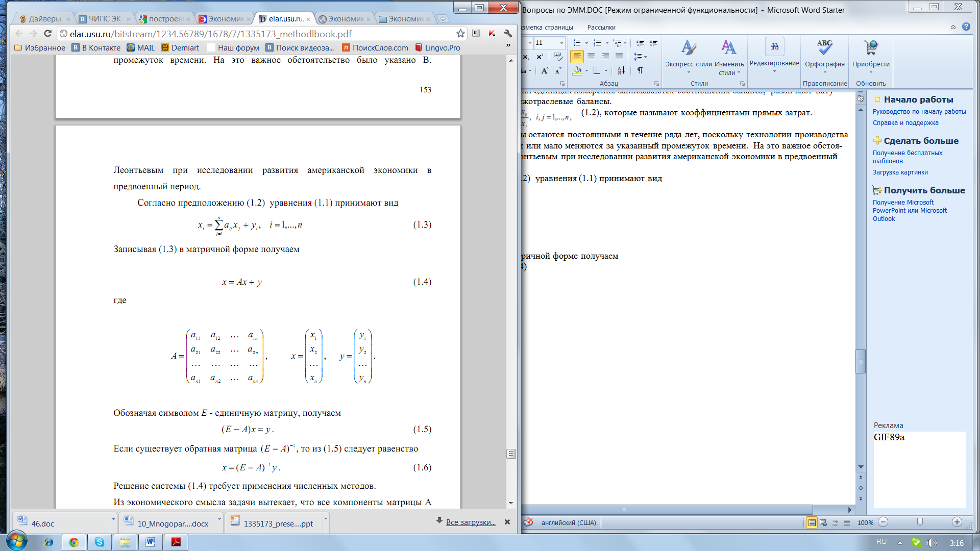Click the 100% zoom level in Word
980x551 pixels.
pyautogui.click(x=865, y=522)
